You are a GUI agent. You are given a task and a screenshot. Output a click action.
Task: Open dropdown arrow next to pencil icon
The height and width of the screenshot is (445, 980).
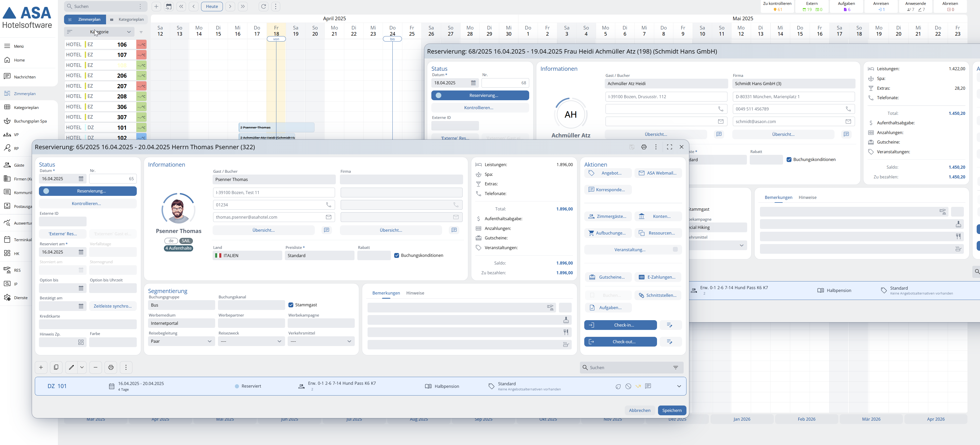click(82, 367)
